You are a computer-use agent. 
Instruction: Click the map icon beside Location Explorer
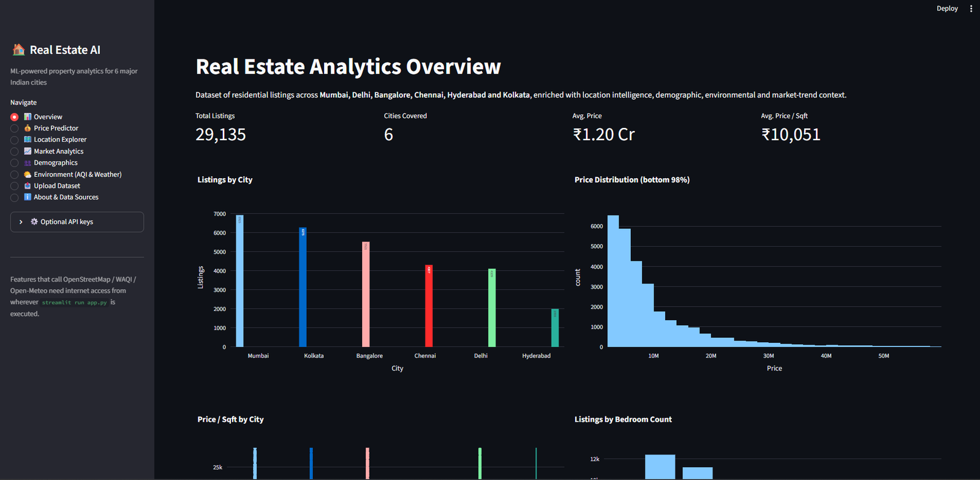tap(28, 140)
